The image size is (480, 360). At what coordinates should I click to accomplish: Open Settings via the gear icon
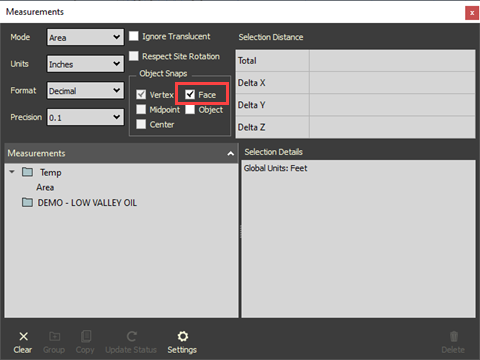tap(183, 336)
